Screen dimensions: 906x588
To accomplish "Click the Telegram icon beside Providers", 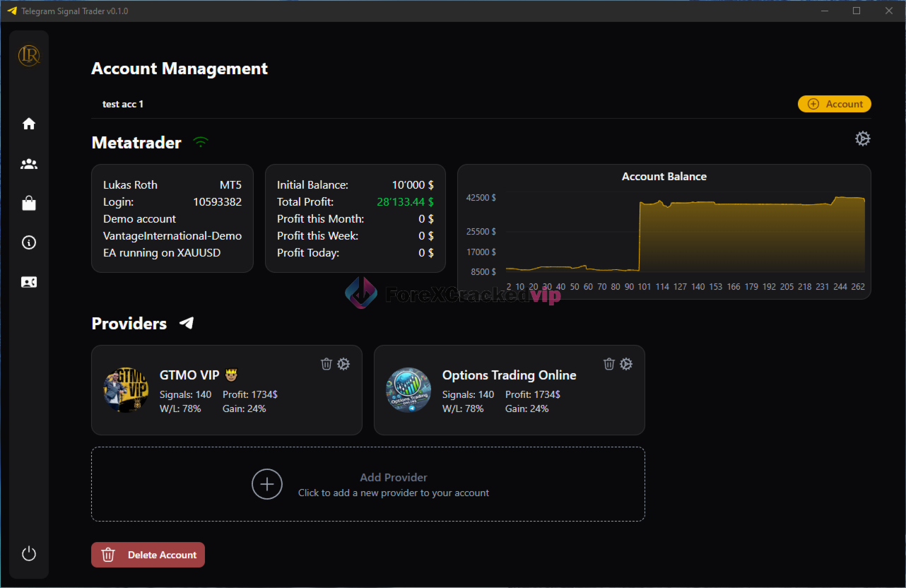I will pos(187,323).
